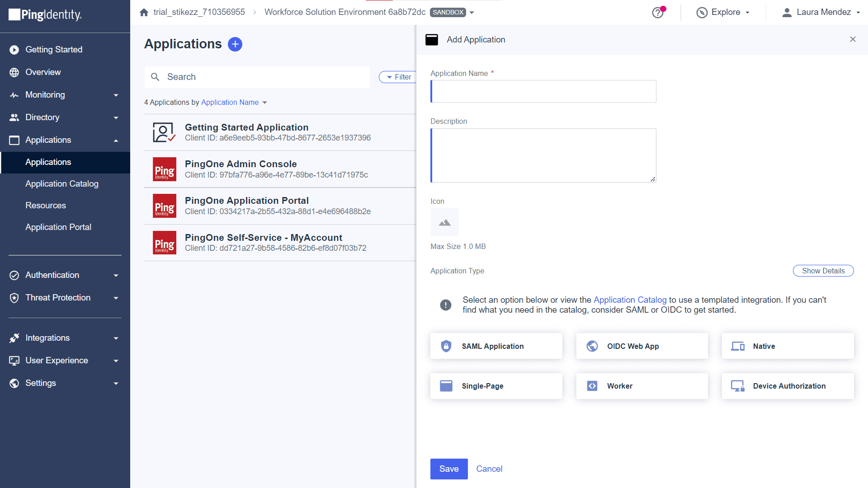Click the environment breadcrumb dropdown arrow
This screenshot has height=488, width=868.
click(472, 12)
